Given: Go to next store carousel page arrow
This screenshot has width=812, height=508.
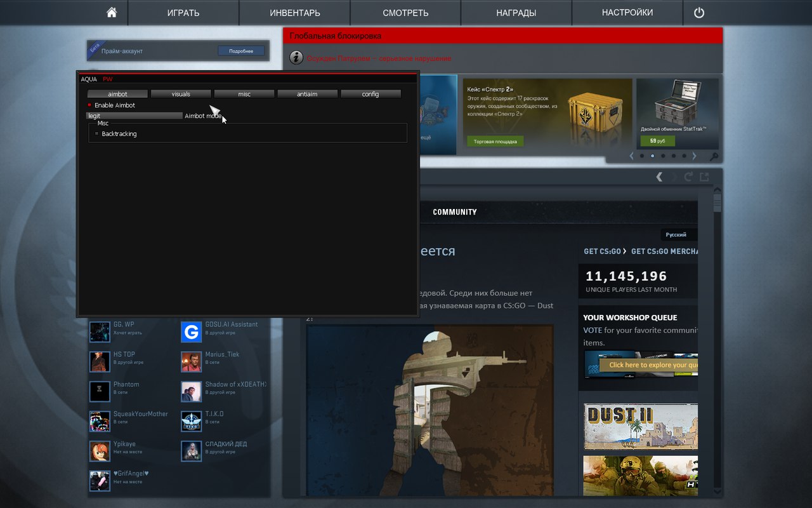Looking at the screenshot, I should point(694,156).
